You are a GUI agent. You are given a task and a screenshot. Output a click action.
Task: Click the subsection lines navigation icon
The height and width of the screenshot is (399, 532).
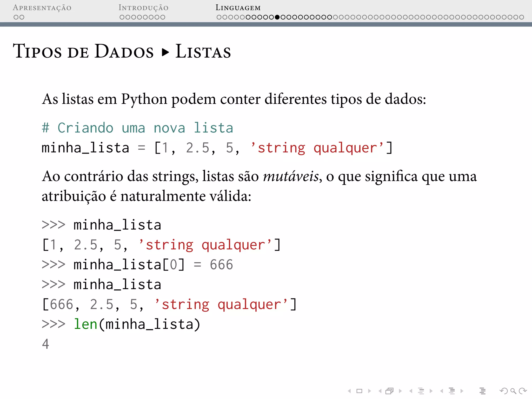421,391
